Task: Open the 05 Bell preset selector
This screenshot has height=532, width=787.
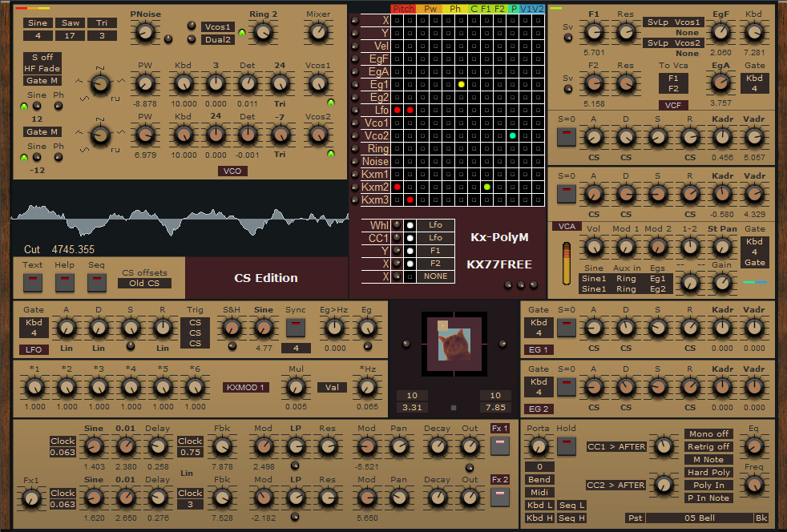Action: click(x=700, y=518)
